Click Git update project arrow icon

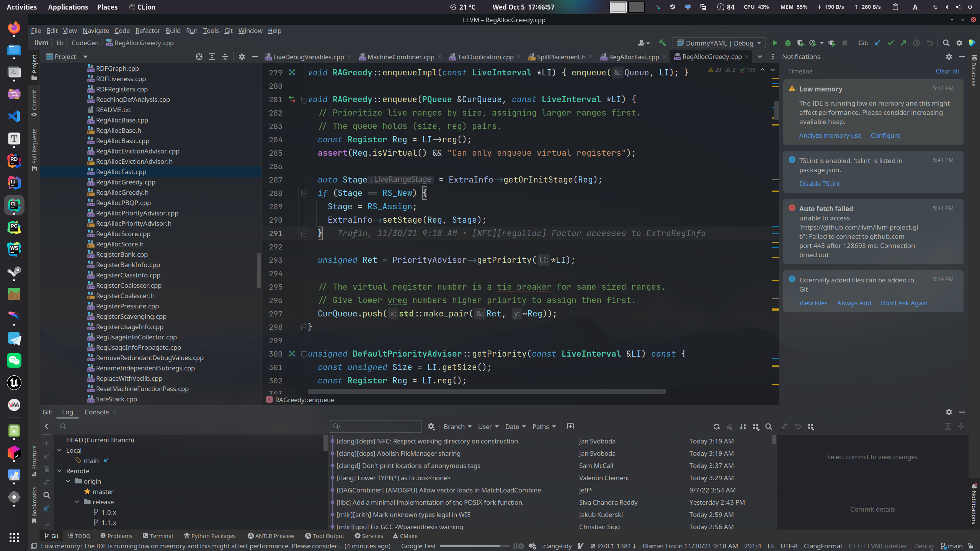click(x=877, y=43)
